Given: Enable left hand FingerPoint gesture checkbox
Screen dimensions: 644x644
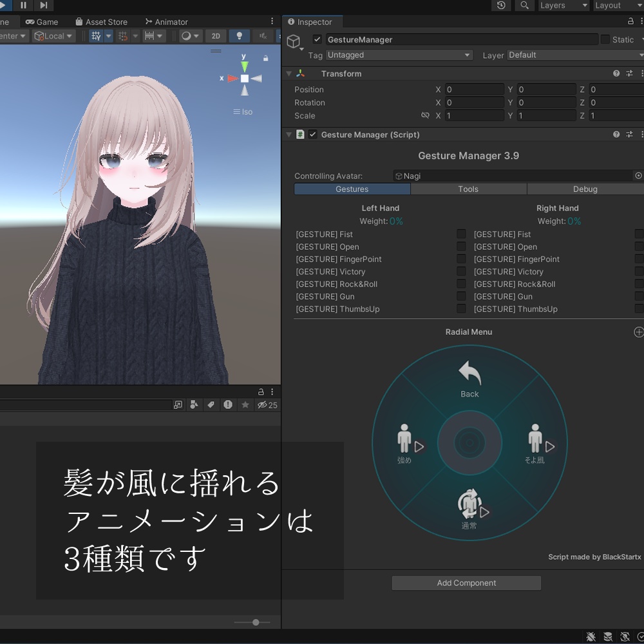Looking at the screenshot, I should click(461, 259).
